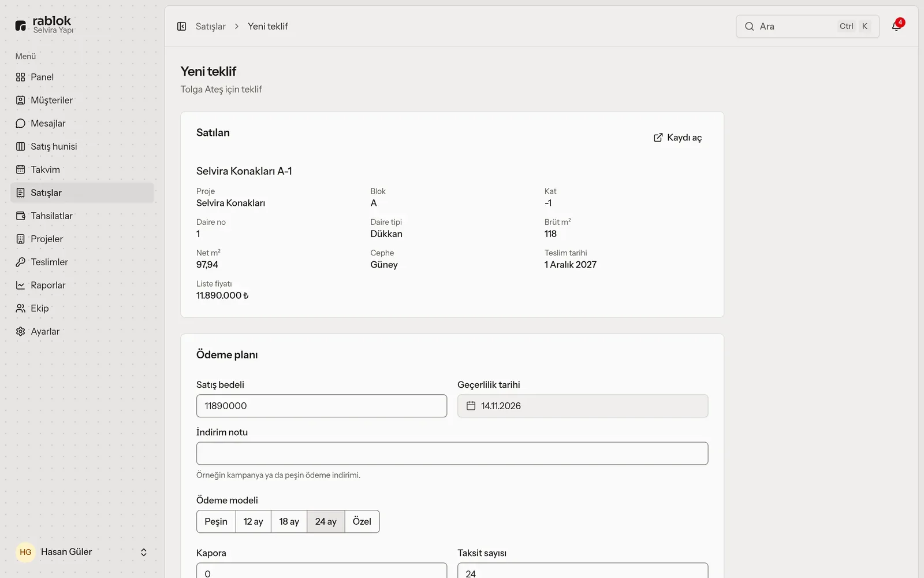Click the İndirim notu input field

point(452,453)
